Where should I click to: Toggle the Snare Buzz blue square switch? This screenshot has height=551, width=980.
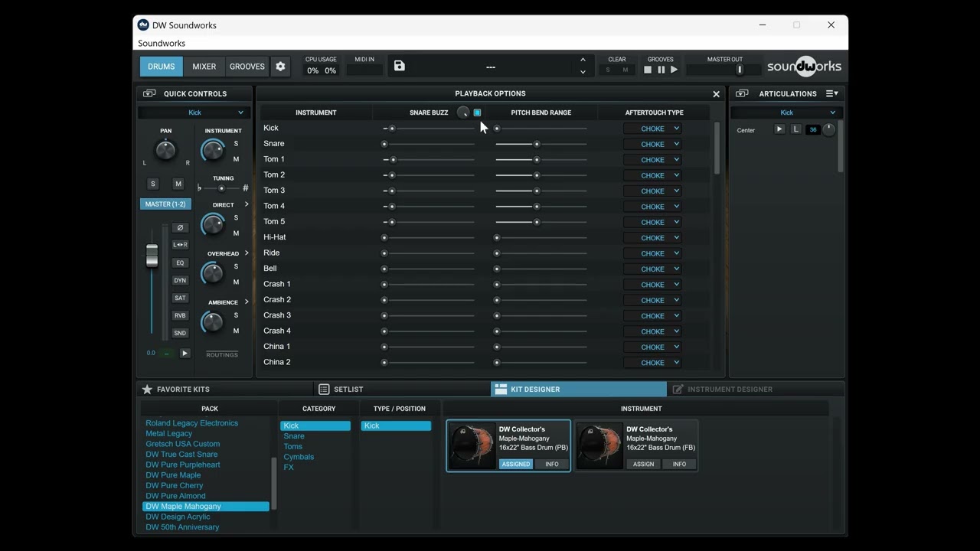pos(477,112)
